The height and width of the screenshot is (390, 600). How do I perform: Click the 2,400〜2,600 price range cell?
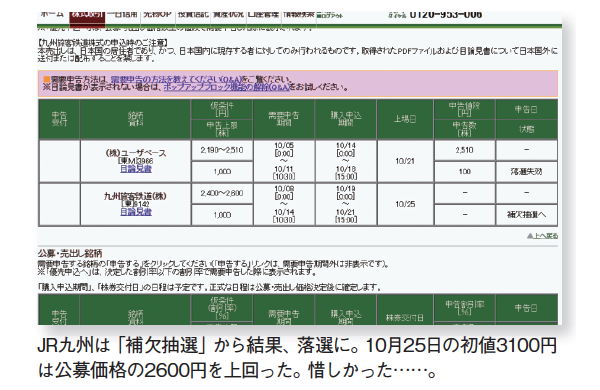point(222,193)
